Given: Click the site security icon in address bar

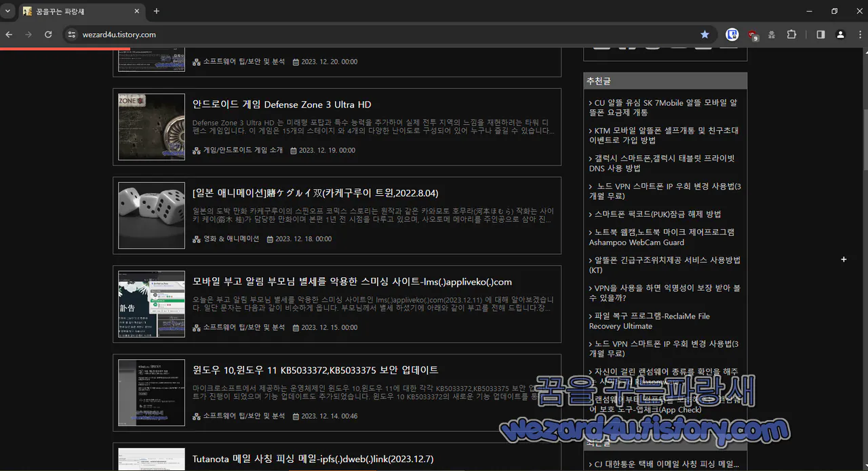Looking at the screenshot, I should [71, 34].
